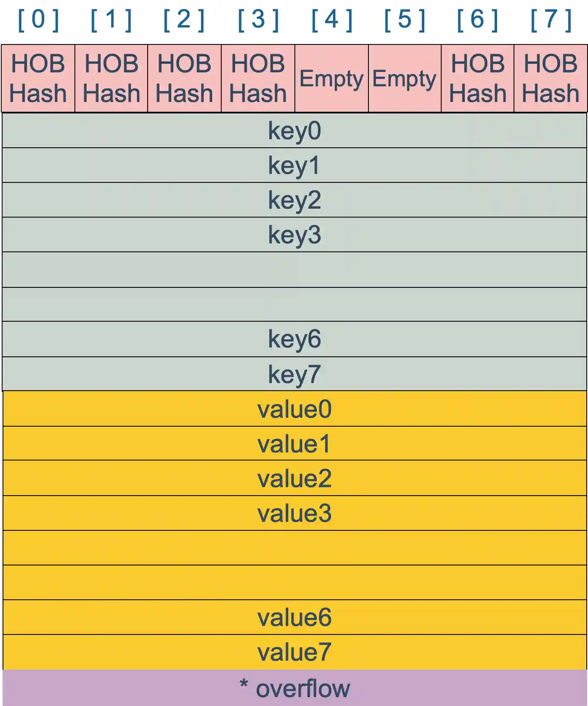
Task: Select the HOB Hash cell under index [0]
Action: 38,78
